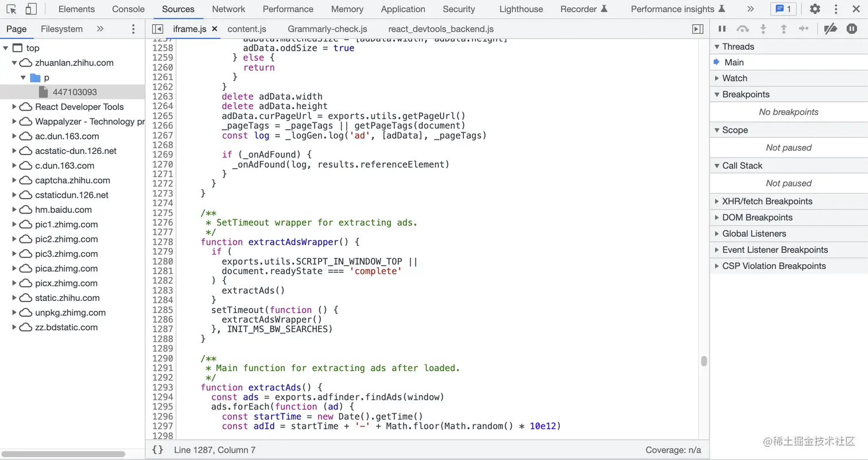Click line number 1293 in the gutter

162,387
